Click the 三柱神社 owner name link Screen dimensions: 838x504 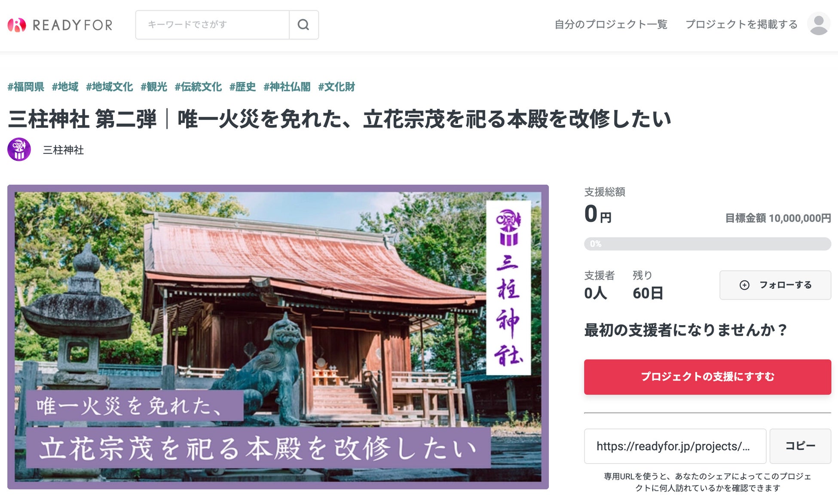coord(63,150)
